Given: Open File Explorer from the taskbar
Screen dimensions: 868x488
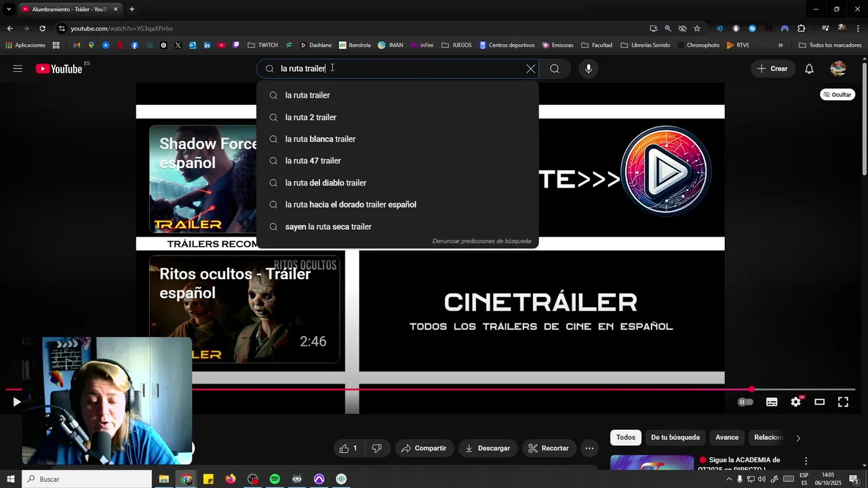Looking at the screenshot, I should tap(164, 479).
